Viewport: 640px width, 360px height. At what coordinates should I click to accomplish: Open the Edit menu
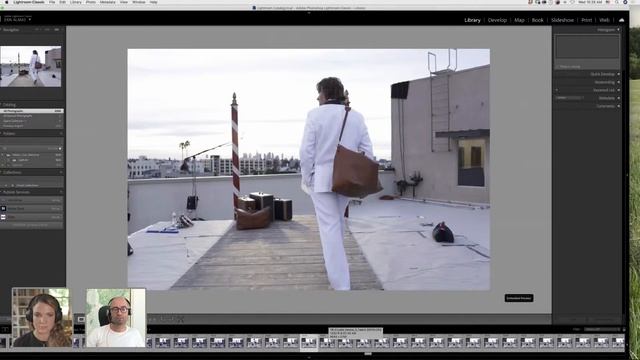[x=62, y=2]
